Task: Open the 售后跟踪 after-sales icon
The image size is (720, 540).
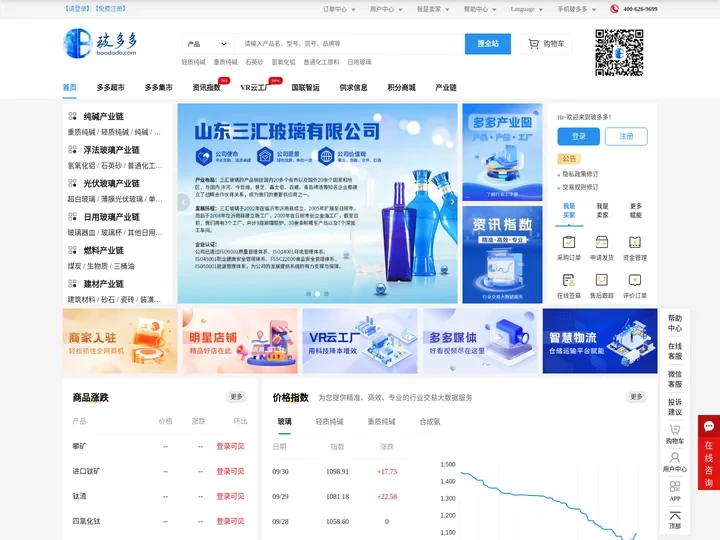Action: [602, 280]
